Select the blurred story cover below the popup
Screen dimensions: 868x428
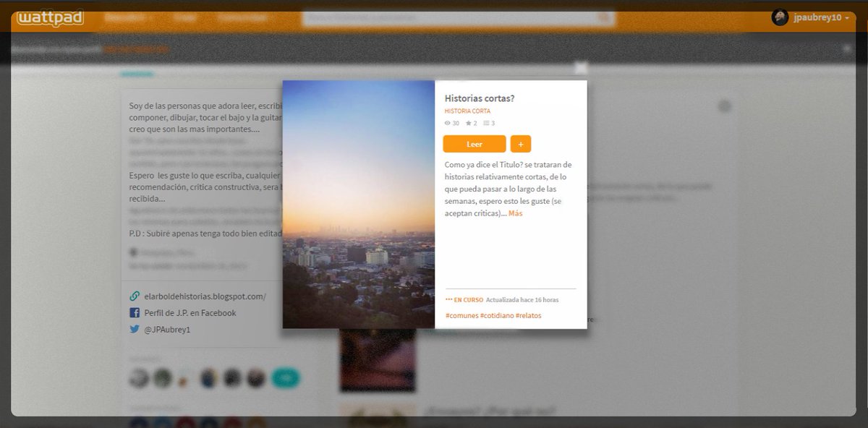(378, 360)
